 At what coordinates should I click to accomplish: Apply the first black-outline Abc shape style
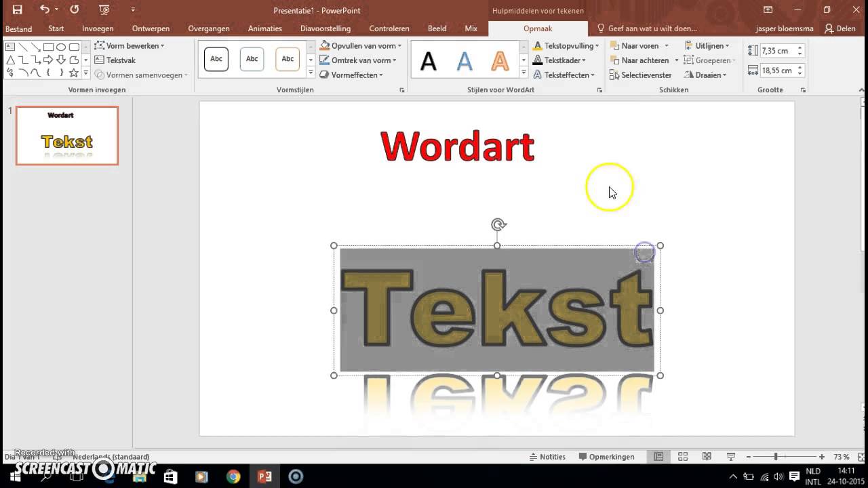pyautogui.click(x=216, y=59)
